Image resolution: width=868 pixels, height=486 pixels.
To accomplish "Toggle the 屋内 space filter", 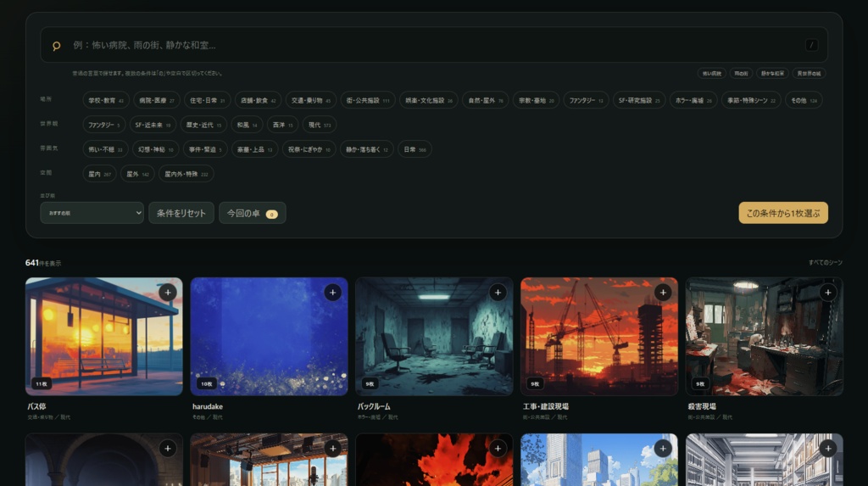I will point(100,174).
